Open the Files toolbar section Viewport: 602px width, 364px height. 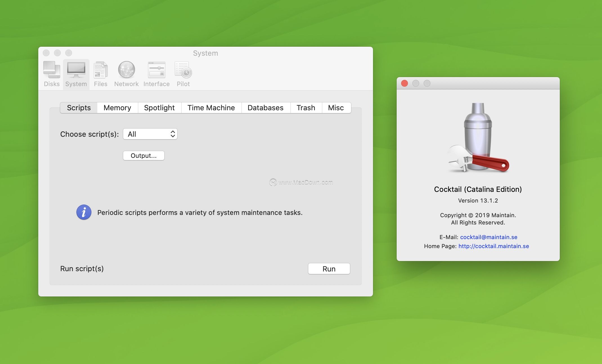pyautogui.click(x=100, y=74)
